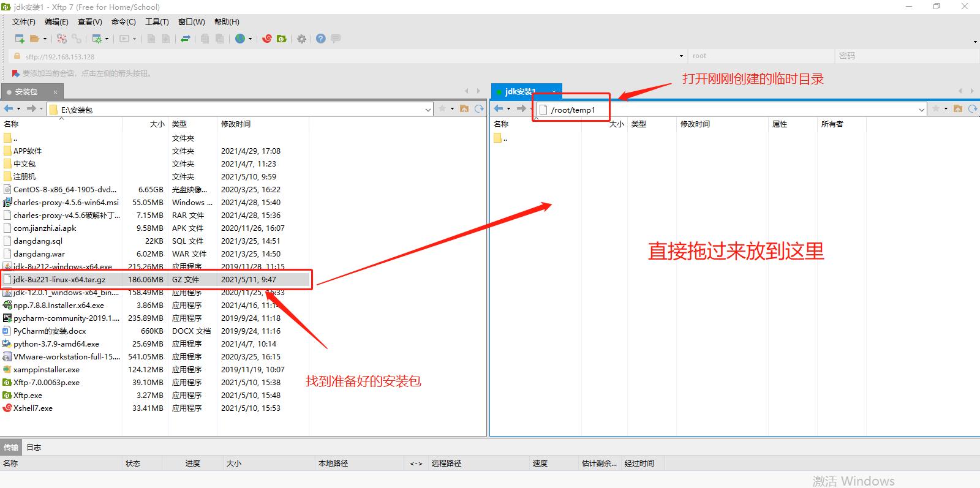Click Forward arrow in local pane
This screenshot has width=980, height=488.
(x=31, y=108)
